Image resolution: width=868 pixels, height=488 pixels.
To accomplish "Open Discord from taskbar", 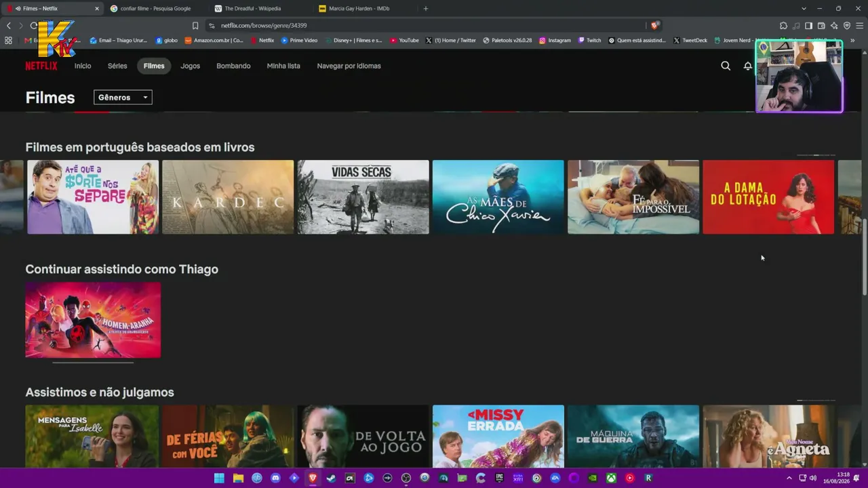I will 275,478.
